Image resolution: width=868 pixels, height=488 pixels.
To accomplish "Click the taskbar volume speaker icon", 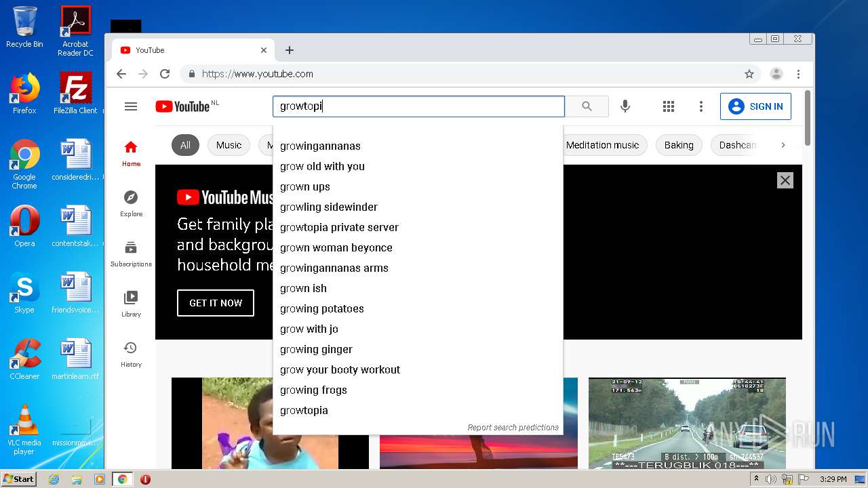I will (771, 479).
